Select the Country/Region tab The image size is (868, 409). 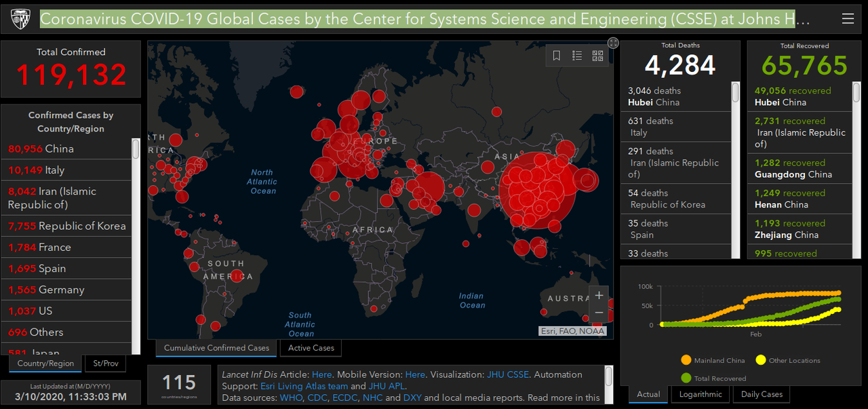pyautogui.click(x=45, y=364)
